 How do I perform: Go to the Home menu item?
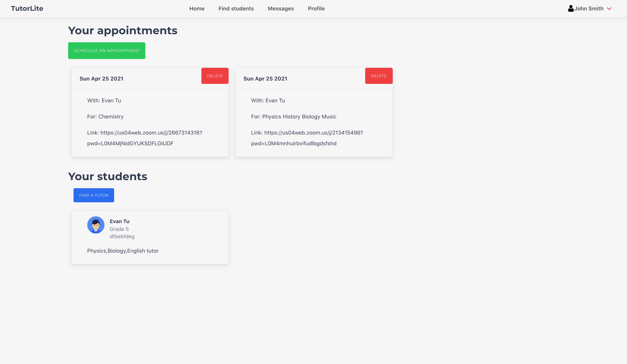(197, 8)
